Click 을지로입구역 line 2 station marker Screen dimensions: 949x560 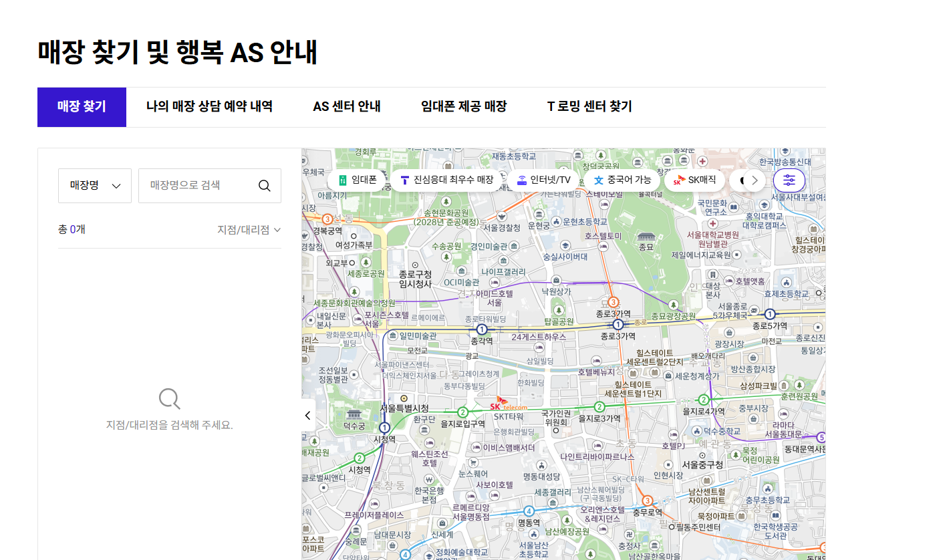(462, 412)
